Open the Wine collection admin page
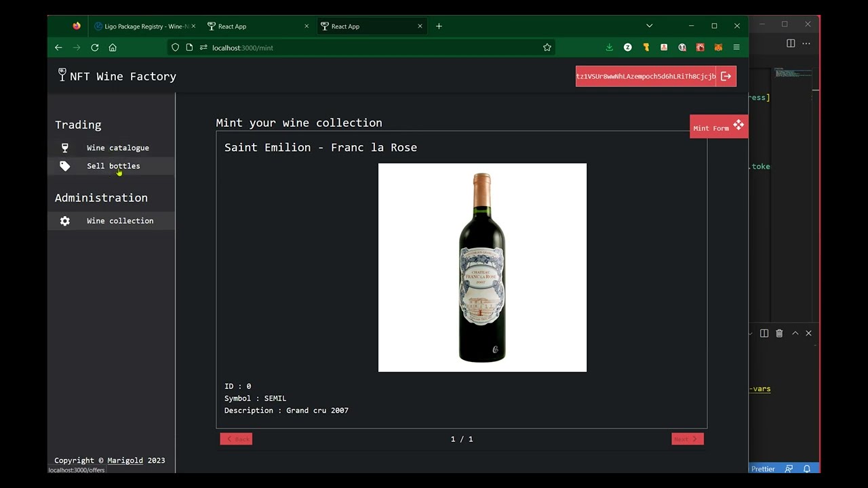Screen dimensions: 868x488 point(111,221)
